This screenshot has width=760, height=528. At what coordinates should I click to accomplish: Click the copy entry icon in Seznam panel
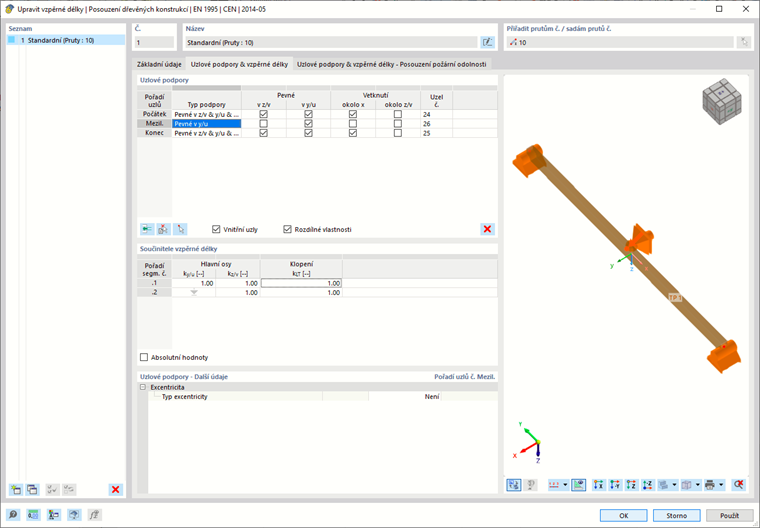click(x=32, y=489)
